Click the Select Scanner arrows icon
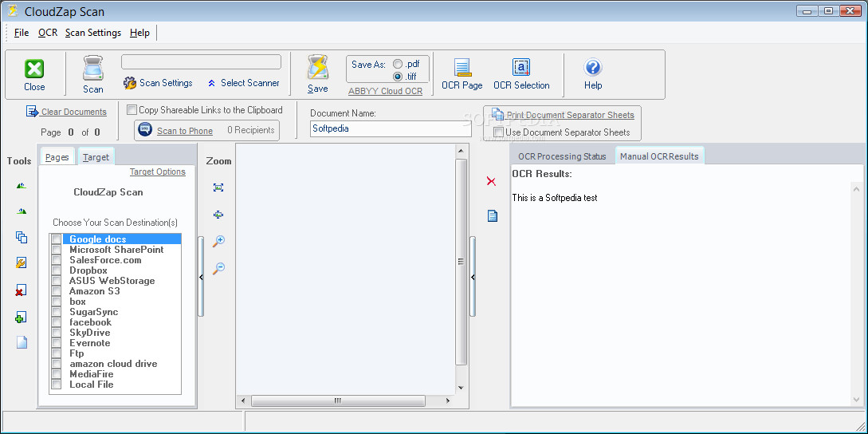 click(x=211, y=83)
